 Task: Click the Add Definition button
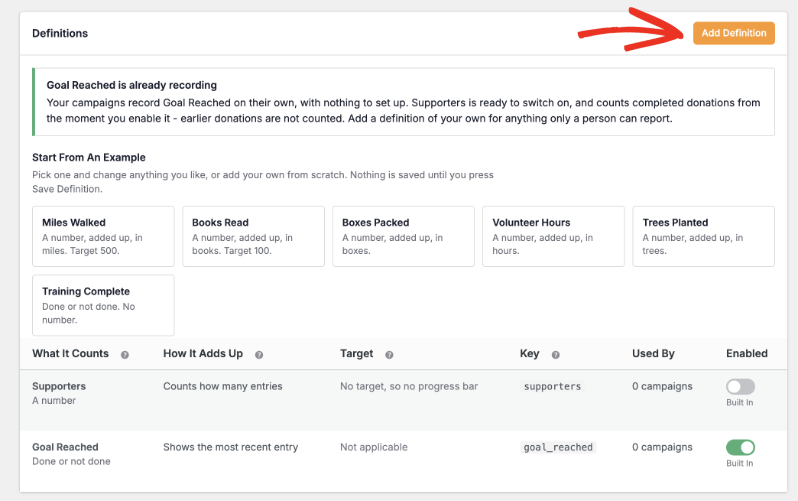733,33
